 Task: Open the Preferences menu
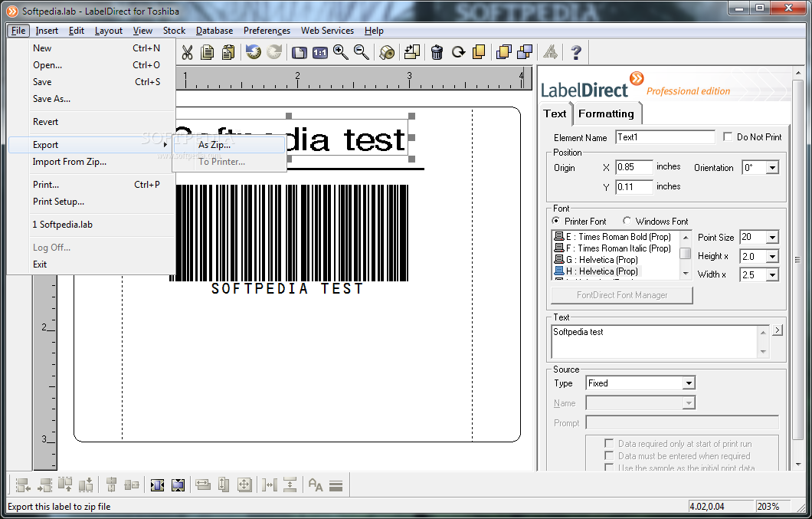267,31
